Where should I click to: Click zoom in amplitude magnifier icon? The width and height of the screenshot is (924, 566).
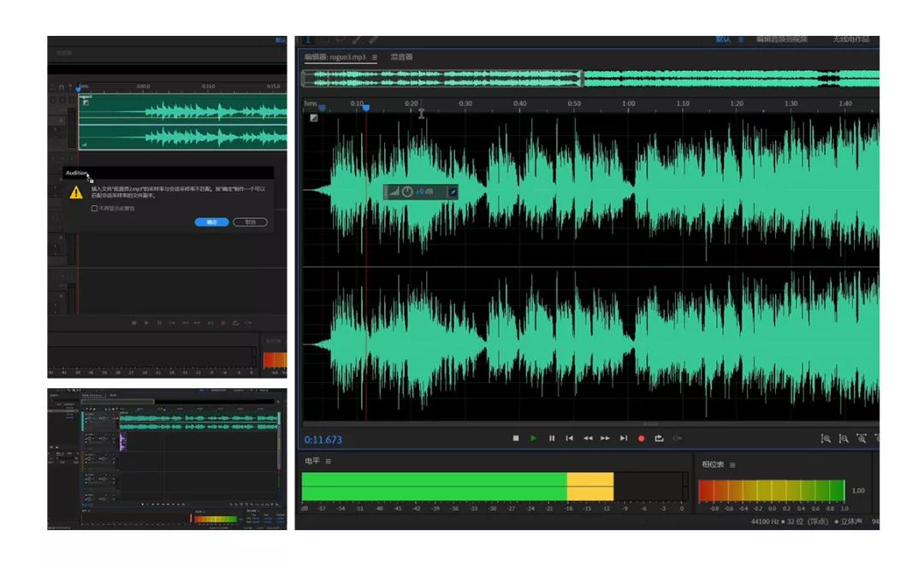tap(826, 439)
